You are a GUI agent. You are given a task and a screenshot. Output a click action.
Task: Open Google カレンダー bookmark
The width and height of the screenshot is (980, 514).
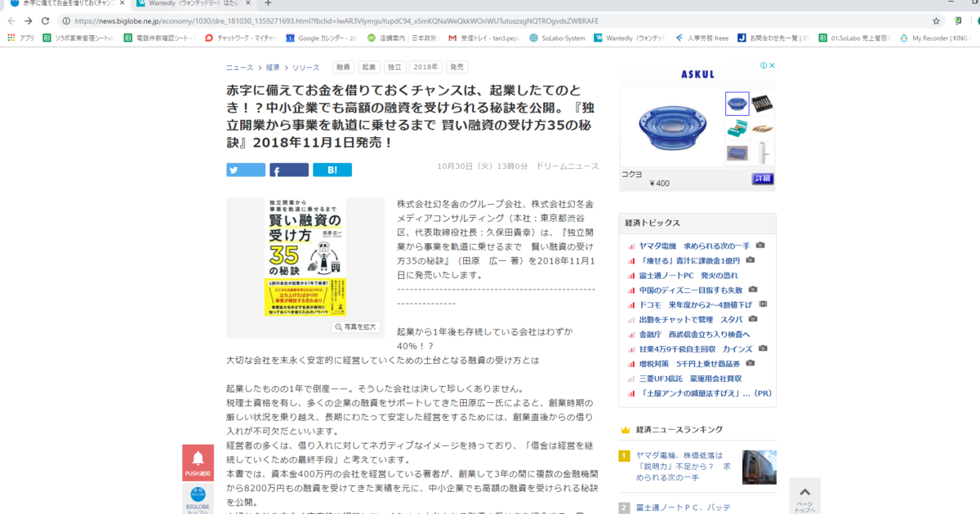coord(322,38)
